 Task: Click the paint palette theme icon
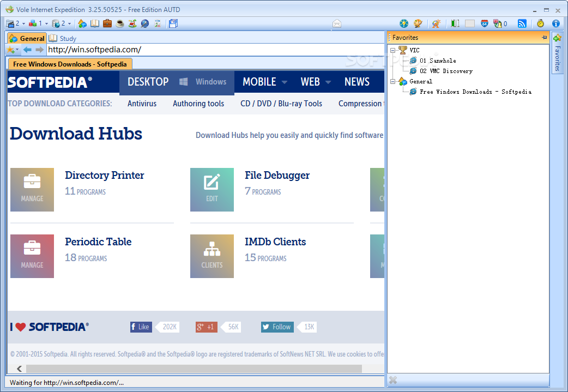pyautogui.click(x=418, y=23)
